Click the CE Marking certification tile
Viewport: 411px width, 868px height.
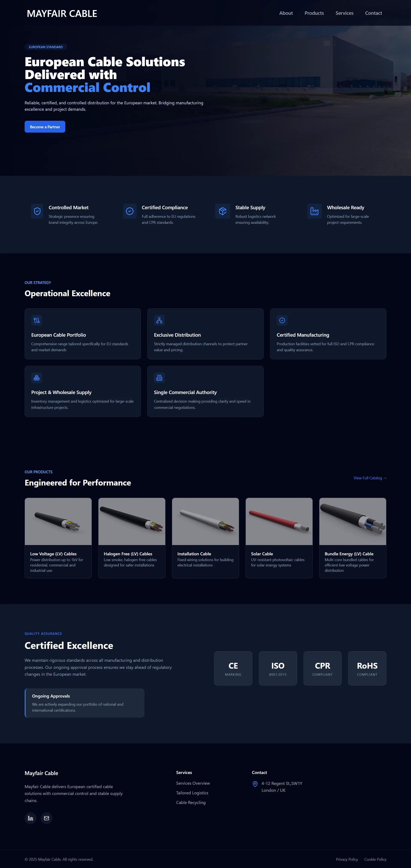click(x=233, y=668)
